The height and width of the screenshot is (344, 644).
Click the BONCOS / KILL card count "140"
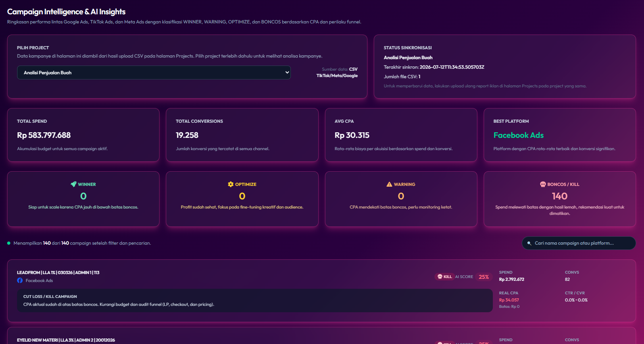pyautogui.click(x=559, y=196)
